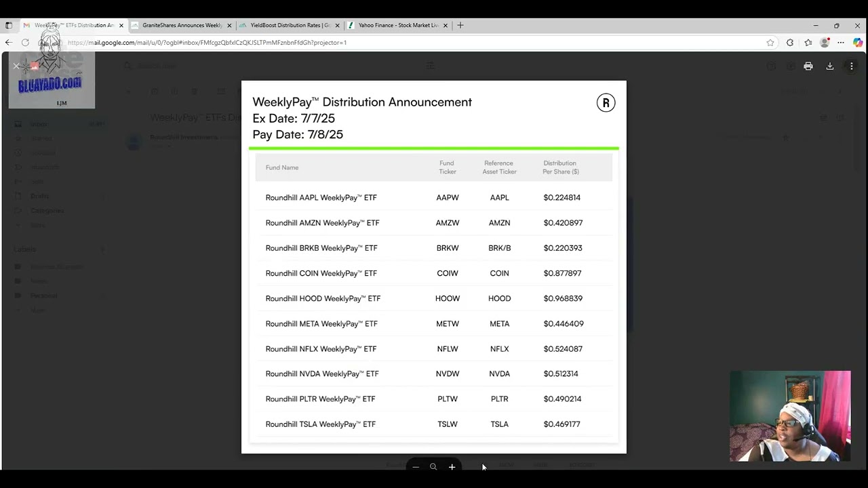Viewport: 868px width, 488px height.
Task: Click the Ex Date: 7/7/25 heading line
Action: (294, 119)
